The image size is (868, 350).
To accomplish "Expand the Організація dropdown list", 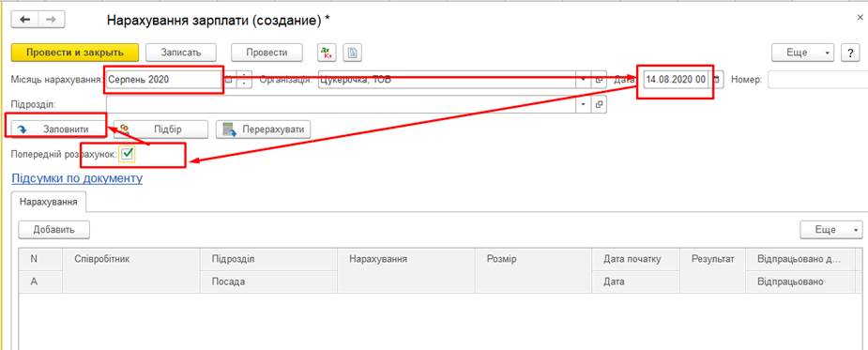I will coord(584,80).
